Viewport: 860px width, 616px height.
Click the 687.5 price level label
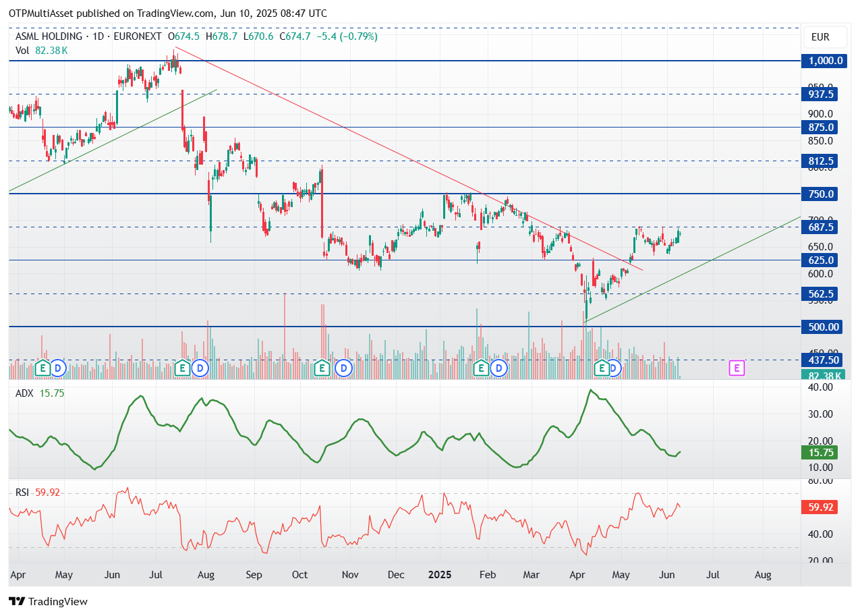pyautogui.click(x=820, y=227)
